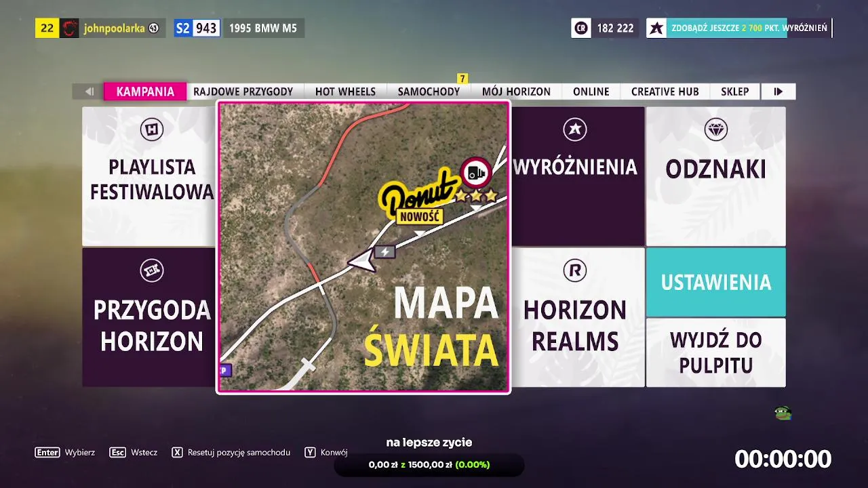This screenshot has width=868, height=488.
Task: Open the KAMPANIA tab
Action: click(x=145, y=91)
